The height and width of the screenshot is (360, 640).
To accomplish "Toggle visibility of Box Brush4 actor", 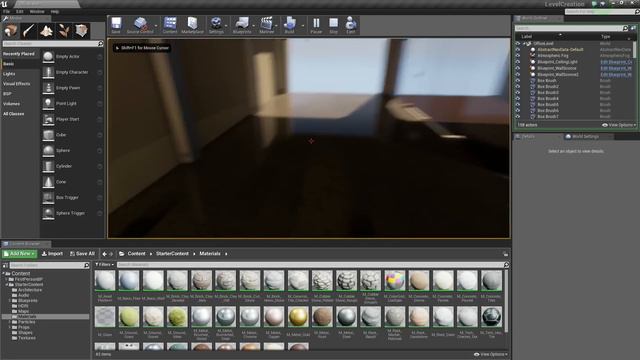I will tap(518, 99).
